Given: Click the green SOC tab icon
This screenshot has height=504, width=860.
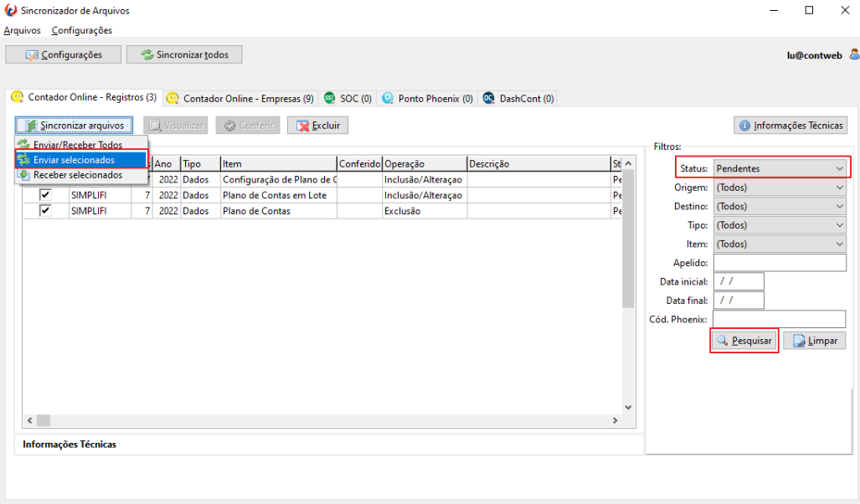Looking at the screenshot, I should [330, 98].
